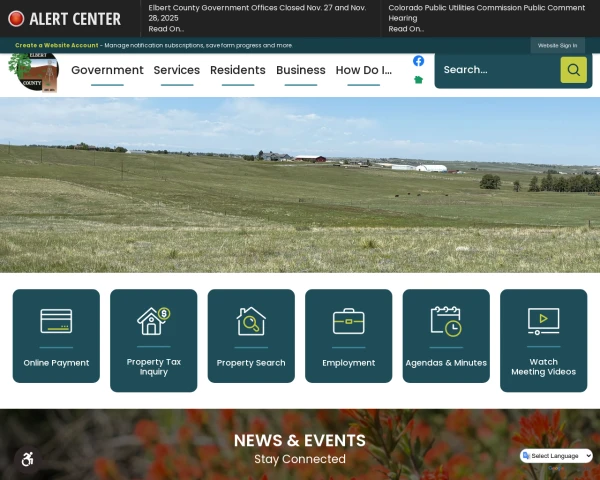
Task: Open the Property Tax Inquiry house icon
Action: (153, 320)
